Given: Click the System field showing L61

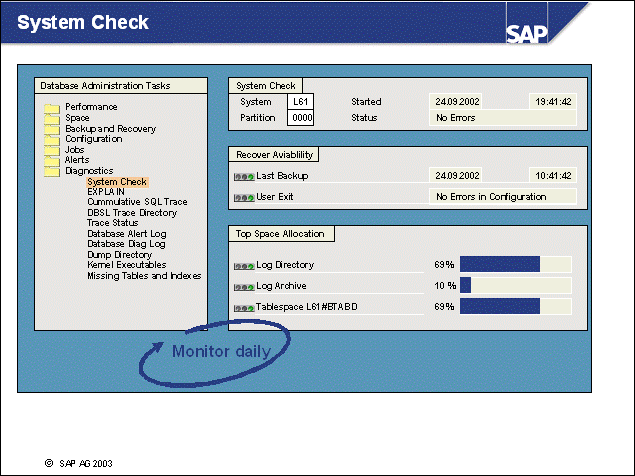Looking at the screenshot, I should [x=300, y=102].
